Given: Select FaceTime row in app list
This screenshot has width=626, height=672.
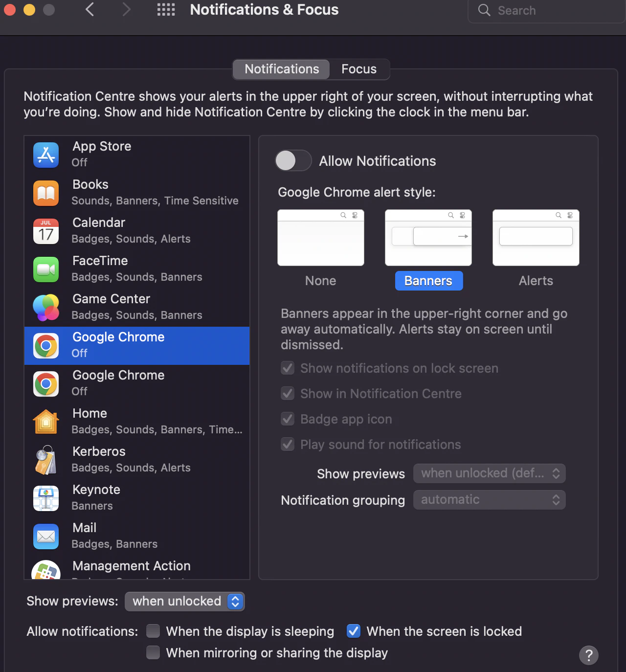Looking at the screenshot, I should (x=137, y=269).
